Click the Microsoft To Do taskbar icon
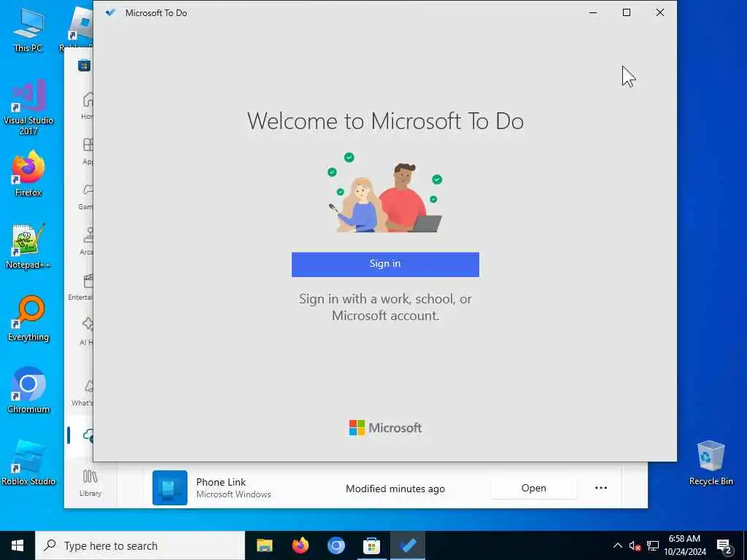 coord(408,545)
